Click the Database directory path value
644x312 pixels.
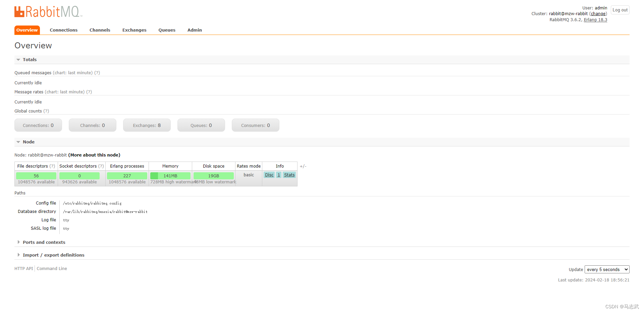[x=105, y=212]
